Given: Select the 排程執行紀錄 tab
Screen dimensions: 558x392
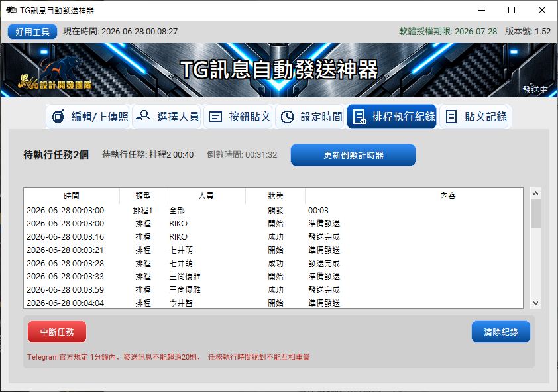Looking at the screenshot, I should (x=392, y=117).
